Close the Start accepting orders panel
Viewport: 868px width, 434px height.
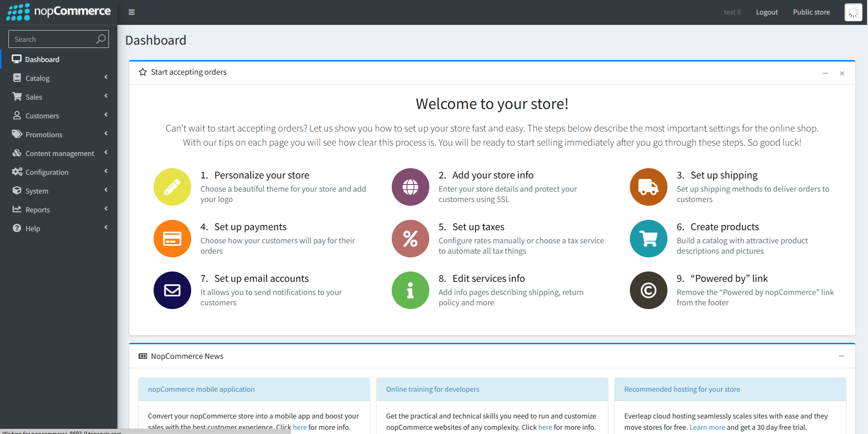[x=842, y=73]
